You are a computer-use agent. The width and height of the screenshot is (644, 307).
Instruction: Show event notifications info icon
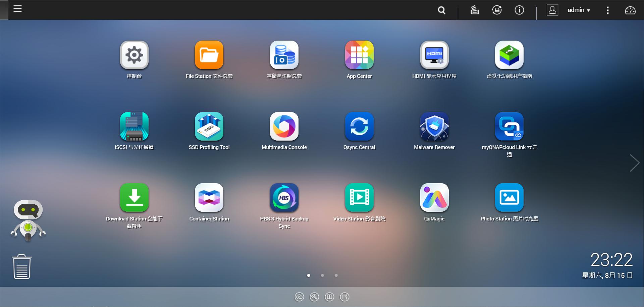click(519, 10)
